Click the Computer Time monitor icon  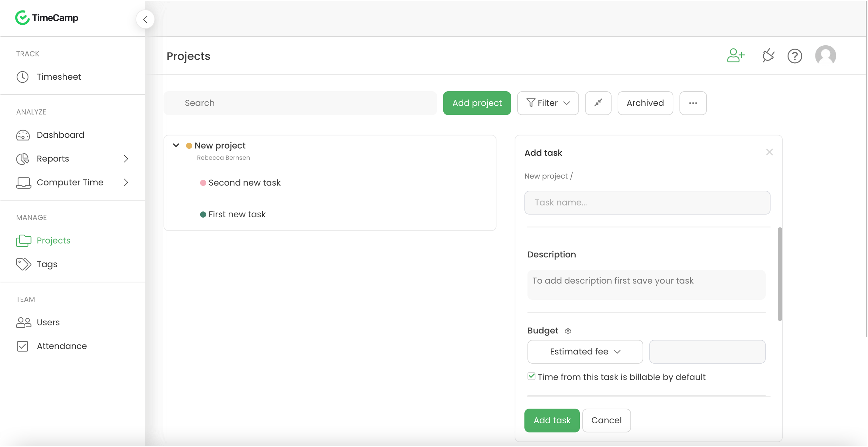pyautogui.click(x=23, y=182)
